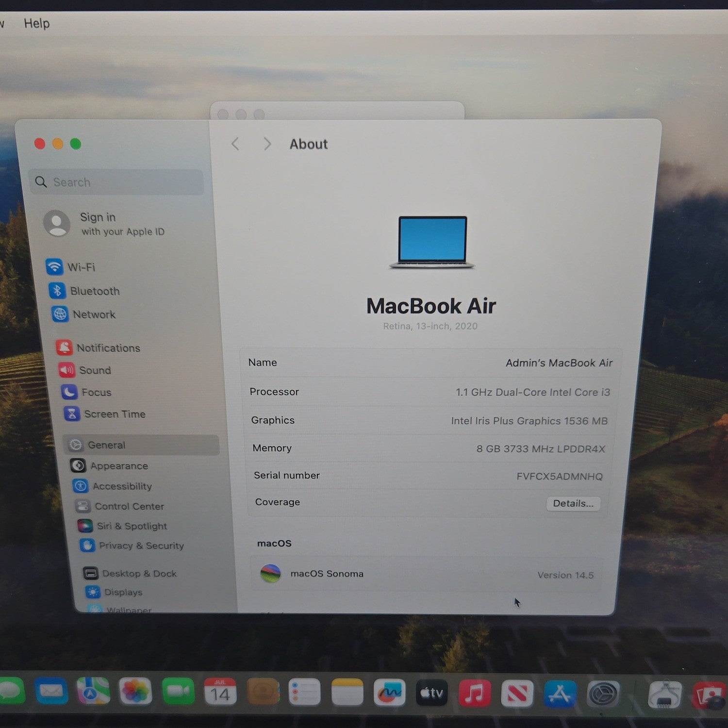Go back using the left chevron
This screenshot has height=728, width=728.
point(235,144)
